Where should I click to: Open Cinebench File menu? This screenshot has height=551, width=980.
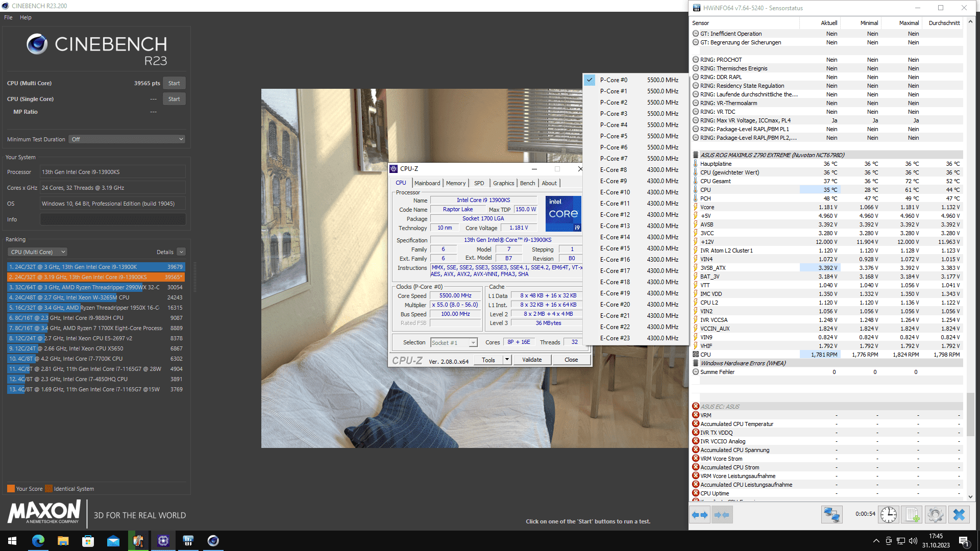8,17
